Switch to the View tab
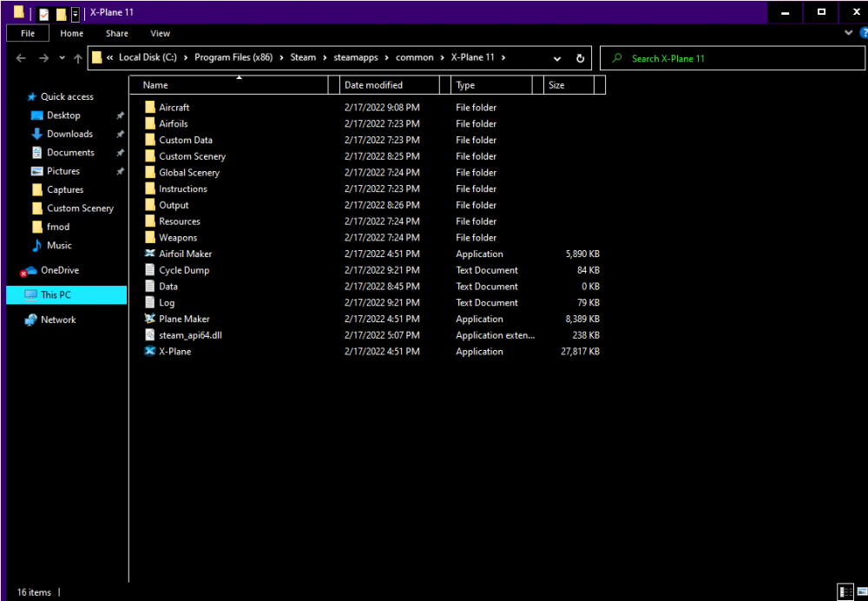Image resolution: width=868 pixels, height=601 pixels. coord(161,33)
